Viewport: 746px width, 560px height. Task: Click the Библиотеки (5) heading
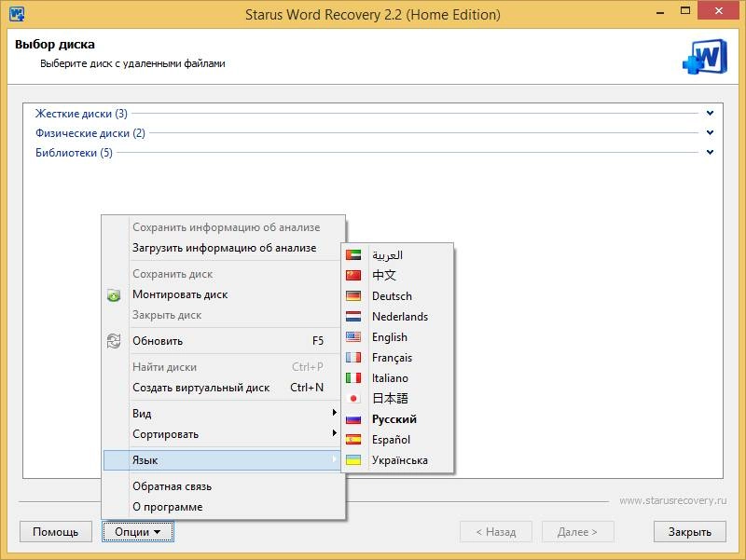[x=74, y=153]
